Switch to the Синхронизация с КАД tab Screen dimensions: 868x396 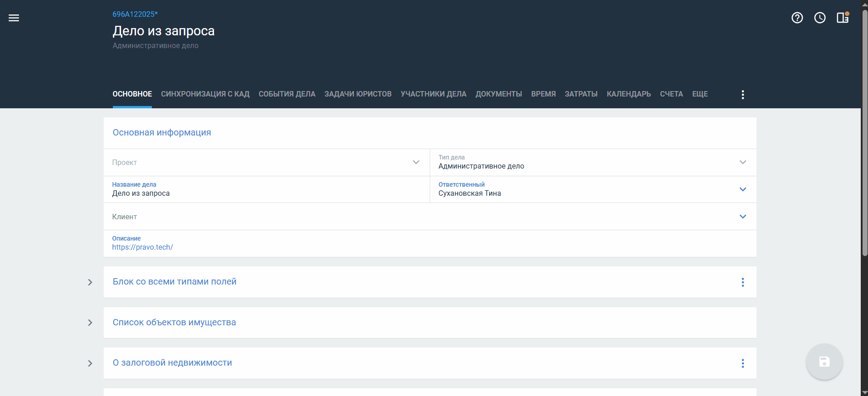tap(205, 94)
